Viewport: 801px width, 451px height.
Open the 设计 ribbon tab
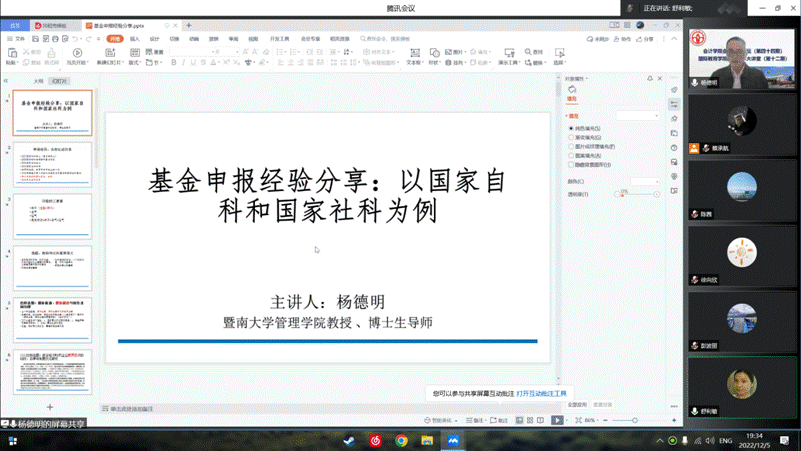tap(155, 39)
